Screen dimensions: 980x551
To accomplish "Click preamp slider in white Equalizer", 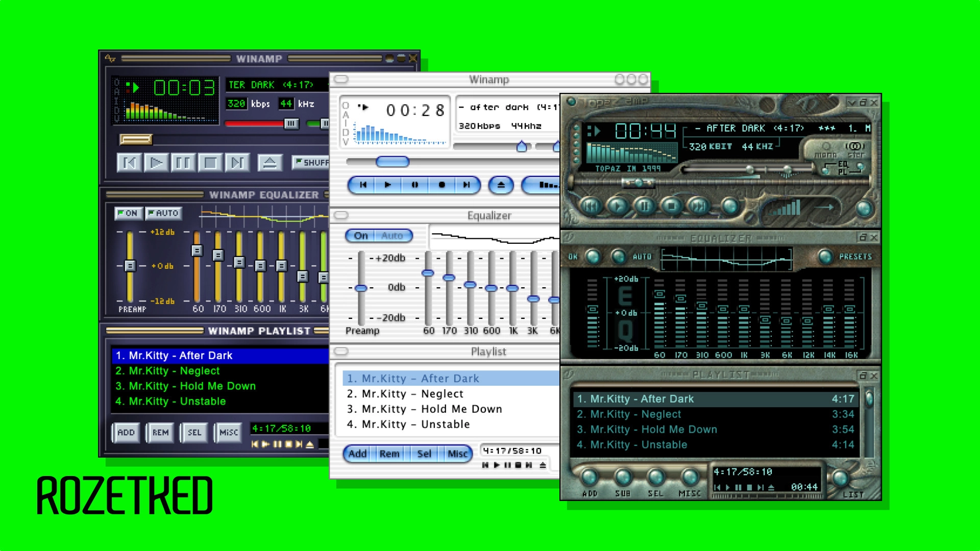I will pyautogui.click(x=361, y=288).
